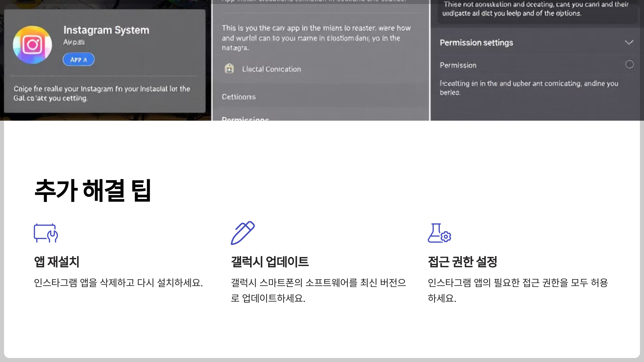Select the Llactal Conication entry
Screen dimensions: 644x362
(x=271, y=69)
